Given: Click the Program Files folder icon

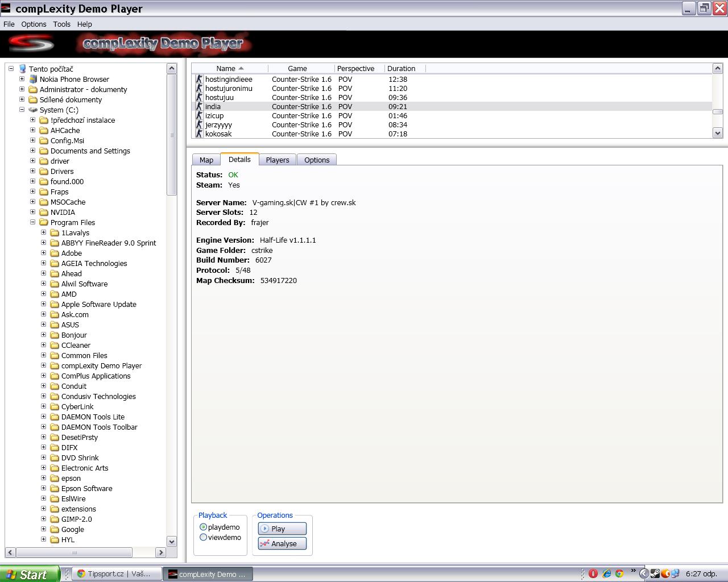Looking at the screenshot, I should click(x=44, y=222).
